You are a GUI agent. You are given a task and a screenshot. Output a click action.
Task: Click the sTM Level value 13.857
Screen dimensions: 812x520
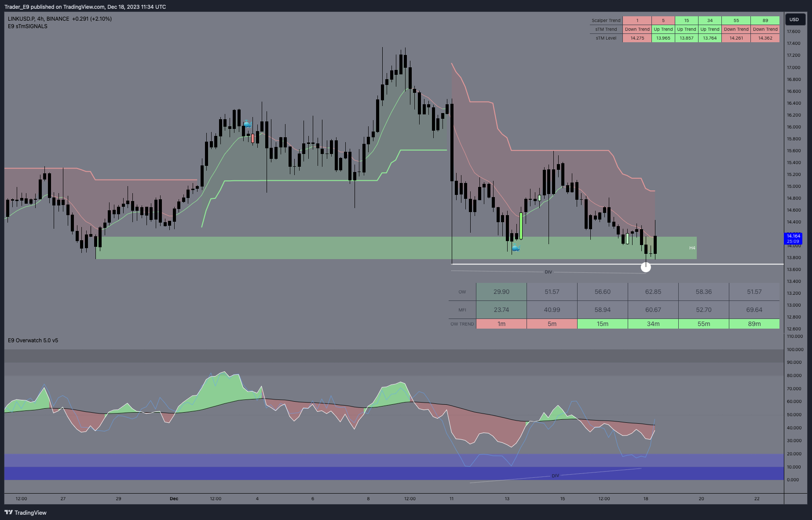[x=687, y=38]
